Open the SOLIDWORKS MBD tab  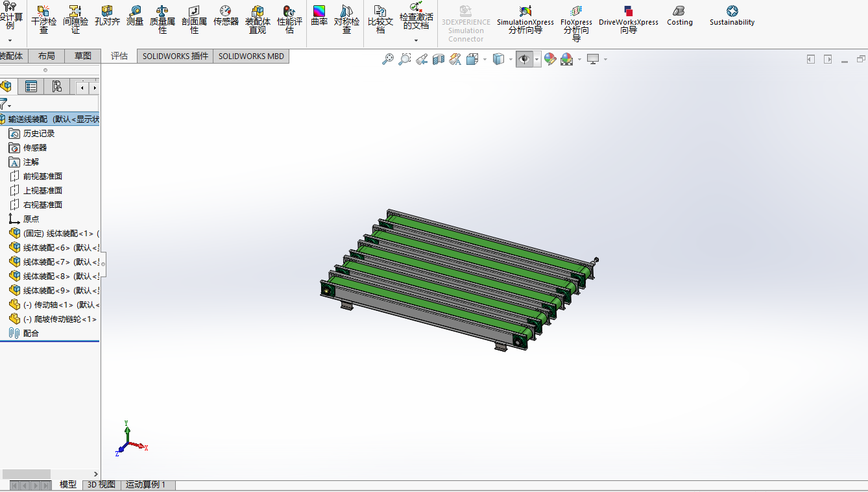click(x=251, y=56)
